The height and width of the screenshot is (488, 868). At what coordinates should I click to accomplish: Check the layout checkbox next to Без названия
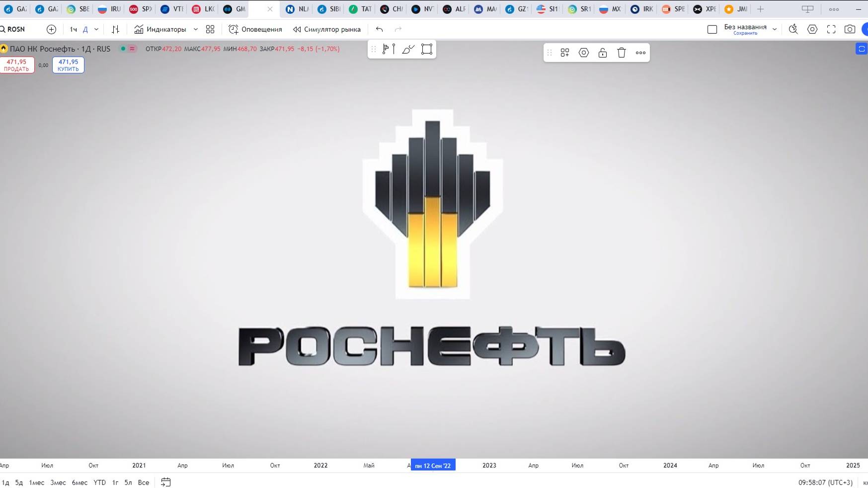coord(711,29)
